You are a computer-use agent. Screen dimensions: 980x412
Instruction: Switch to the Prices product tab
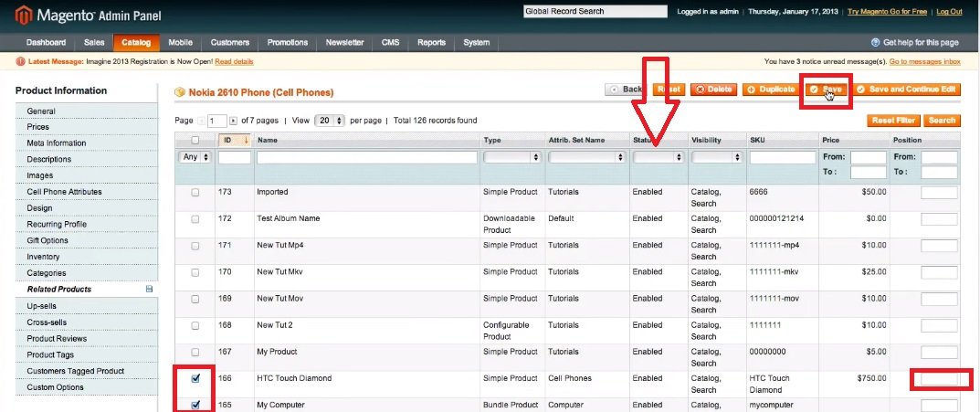click(x=87, y=127)
